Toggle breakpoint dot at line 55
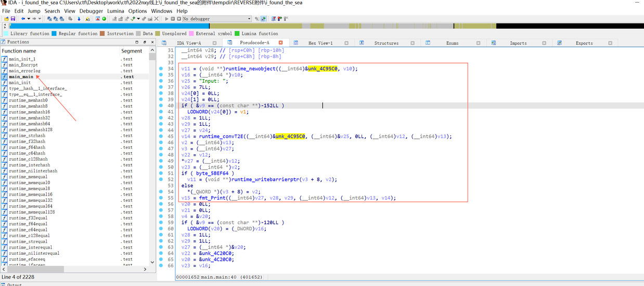The width and height of the screenshot is (644, 286). click(x=161, y=198)
